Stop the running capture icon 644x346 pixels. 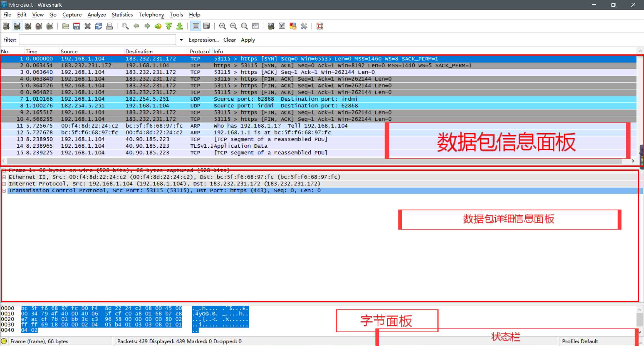click(x=39, y=26)
